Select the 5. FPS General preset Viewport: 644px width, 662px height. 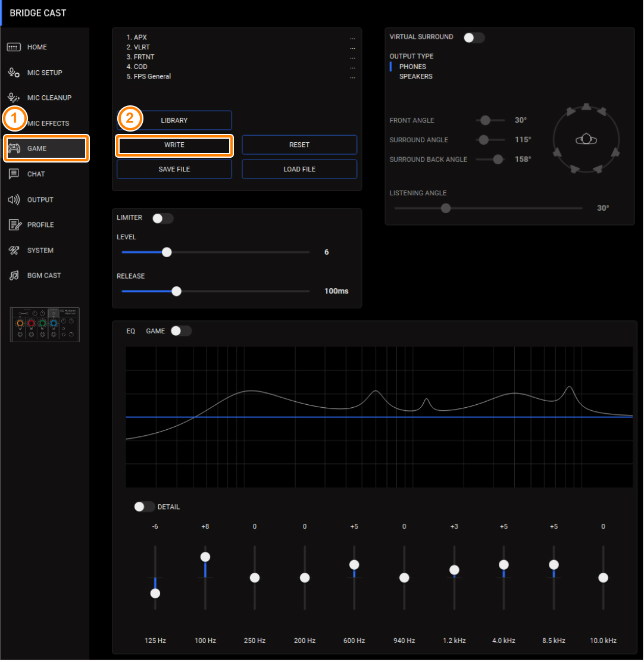tap(149, 76)
